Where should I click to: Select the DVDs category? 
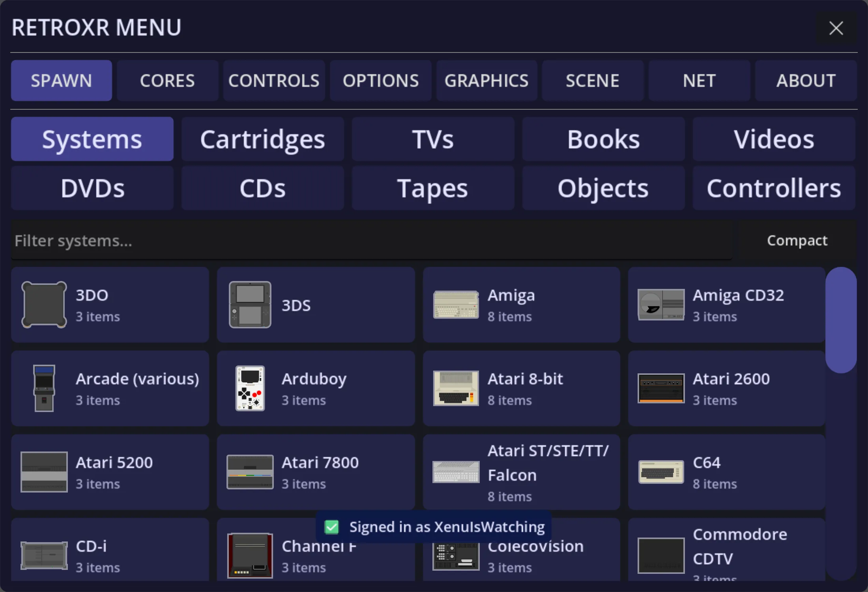coord(92,188)
